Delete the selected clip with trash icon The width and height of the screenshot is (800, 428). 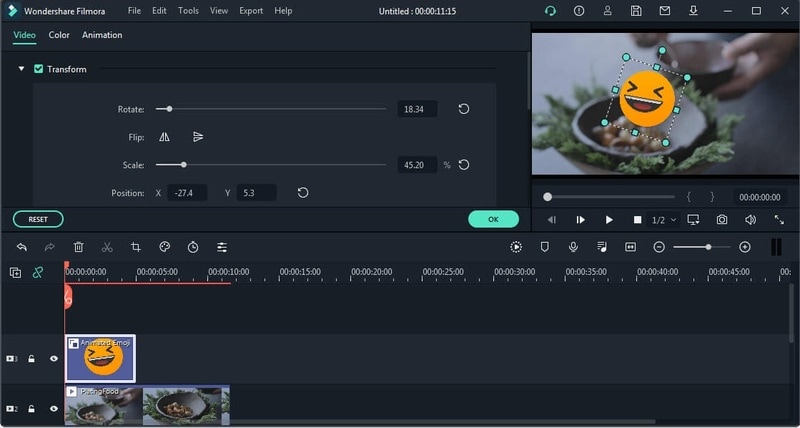(79, 247)
